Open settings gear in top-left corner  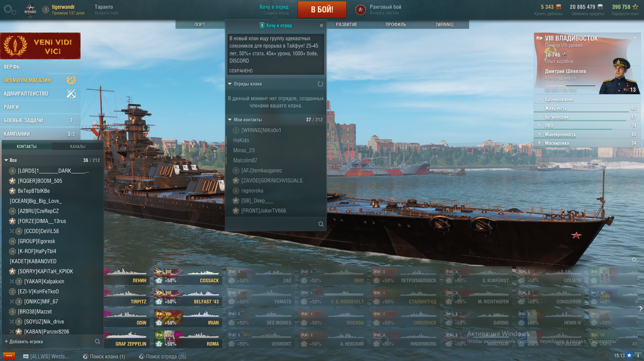(9, 9)
